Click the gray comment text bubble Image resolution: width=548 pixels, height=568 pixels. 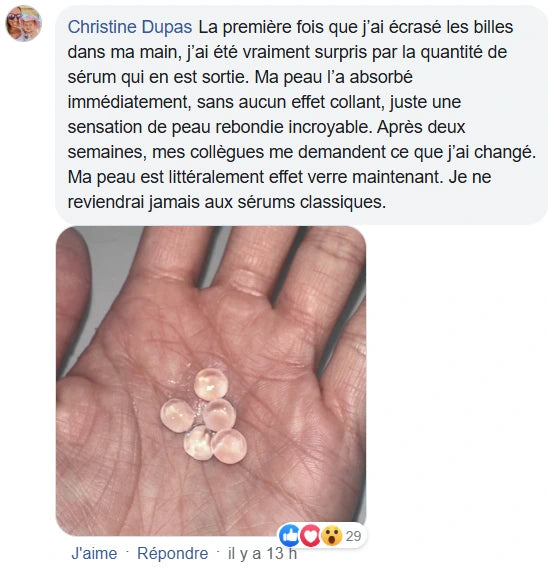(x=301, y=114)
